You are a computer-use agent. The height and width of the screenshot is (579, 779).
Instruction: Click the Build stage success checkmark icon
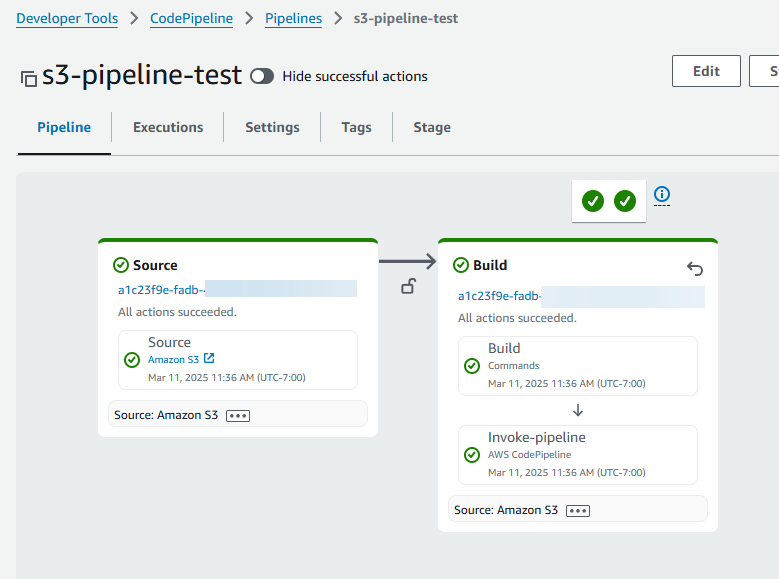tap(461, 265)
